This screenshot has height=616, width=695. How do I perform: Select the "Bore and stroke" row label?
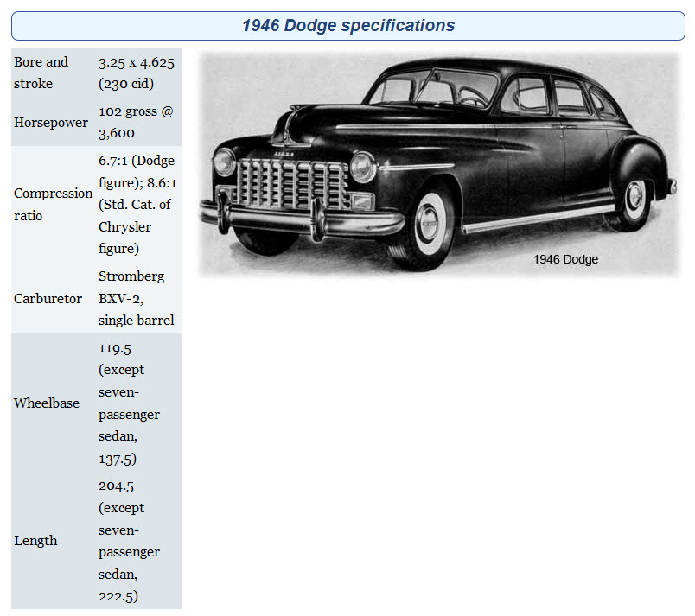click(x=41, y=73)
